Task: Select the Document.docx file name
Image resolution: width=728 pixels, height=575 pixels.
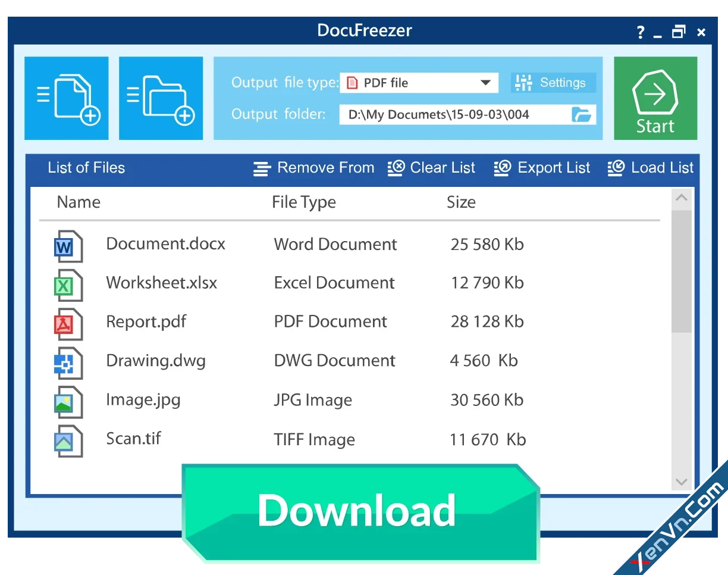Action: (x=166, y=243)
